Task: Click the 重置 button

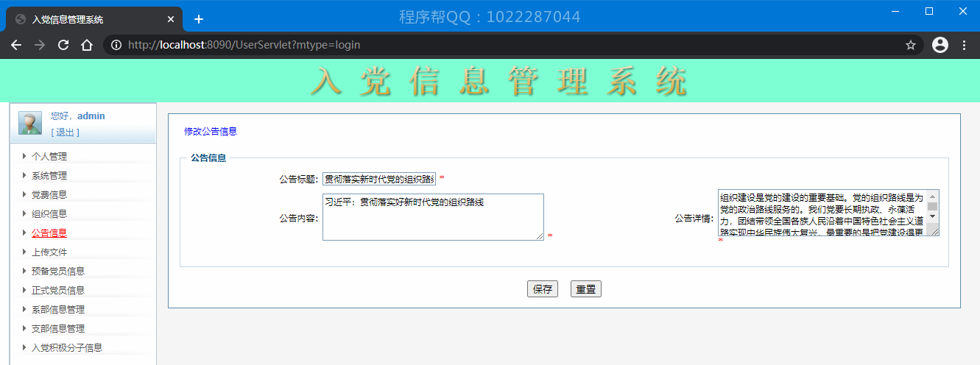Action: click(586, 289)
